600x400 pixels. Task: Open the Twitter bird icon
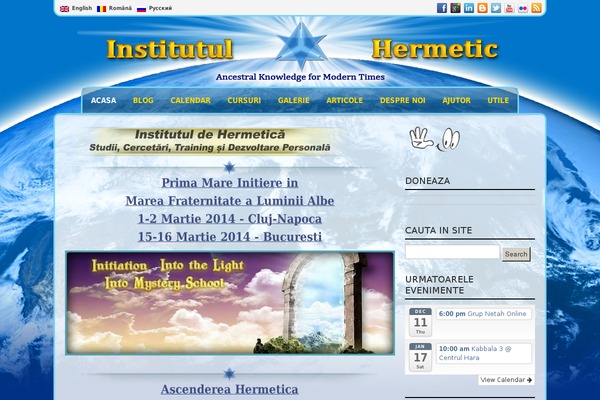click(x=496, y=8)
